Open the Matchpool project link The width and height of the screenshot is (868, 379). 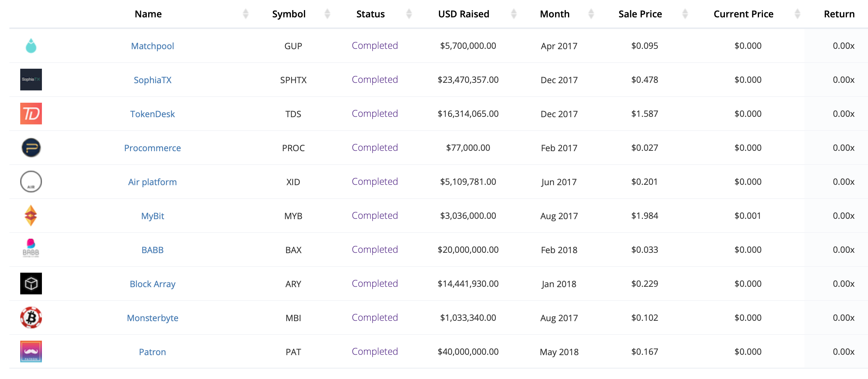coord(152,46)
